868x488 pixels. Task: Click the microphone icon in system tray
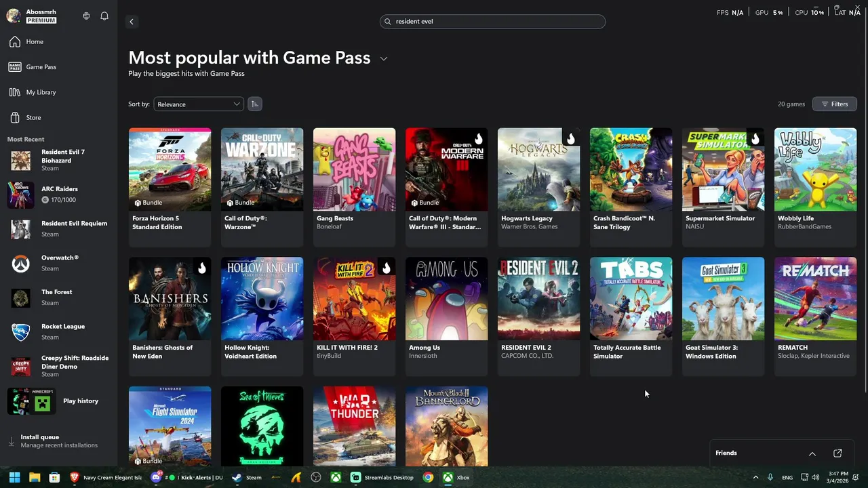(x=771, y=477)
